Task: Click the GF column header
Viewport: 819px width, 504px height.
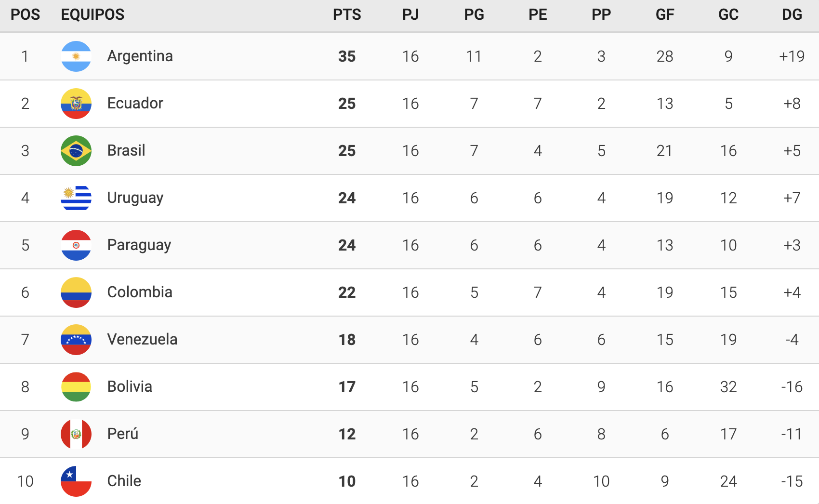Action: 665,14
